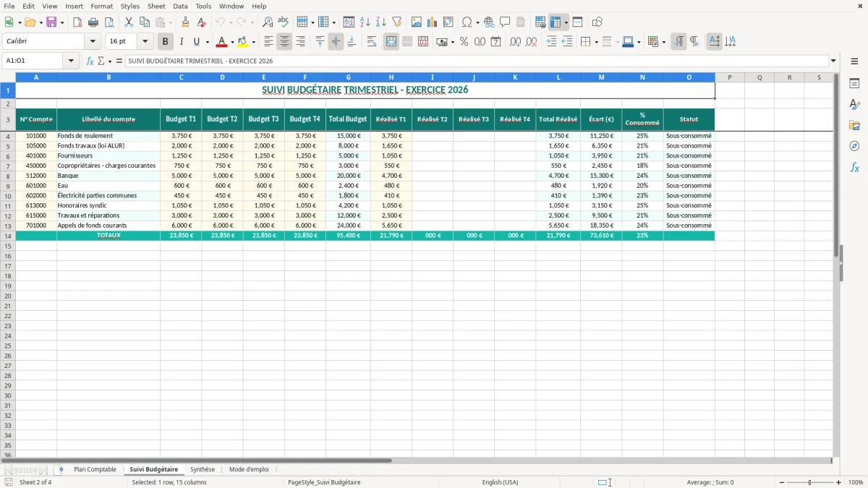Toggle Italic formatting
This screenshot has height=488, width=868.
pyautogui.click(x=181, y=42)
